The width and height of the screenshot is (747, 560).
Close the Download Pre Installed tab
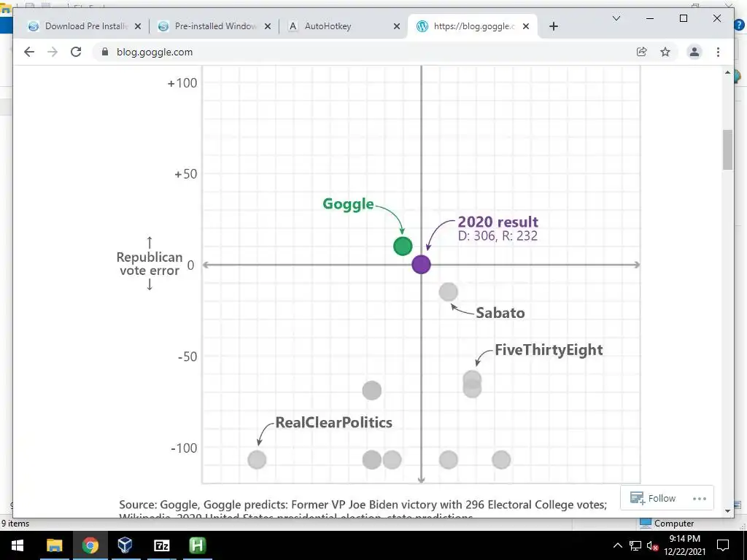pos(138,26)
